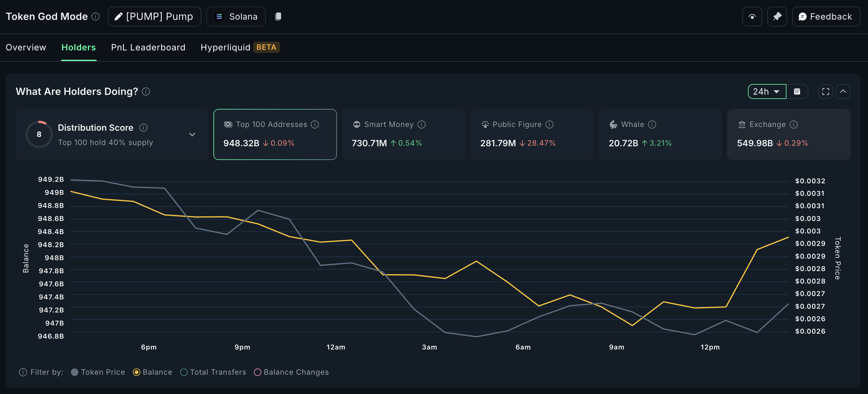Edit the token label using the pencil icon
This screenshot has width=868, height=394.
click(118, 16)
